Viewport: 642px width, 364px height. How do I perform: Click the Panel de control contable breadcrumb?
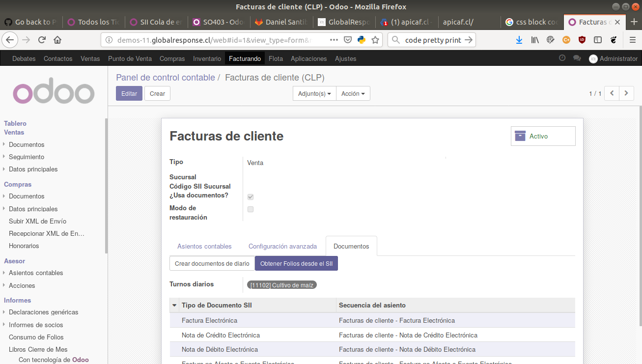point(166,77)
